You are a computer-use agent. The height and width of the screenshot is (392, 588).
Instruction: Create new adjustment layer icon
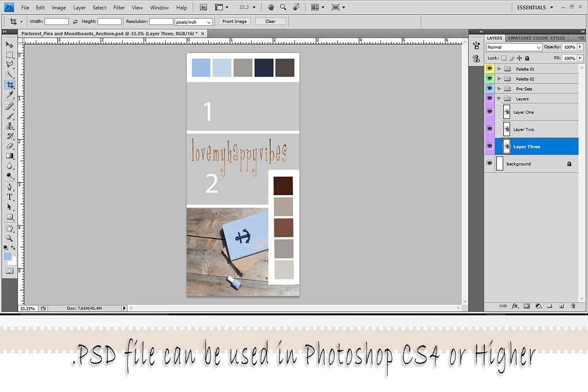click(x=539, y=306)
